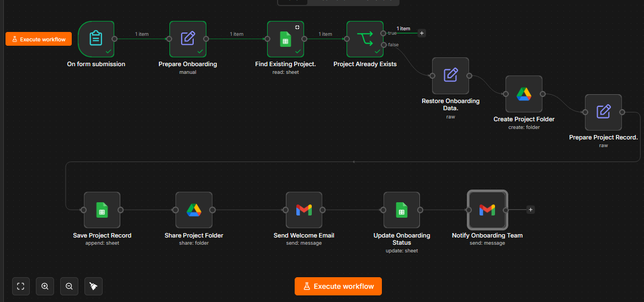The image size is (644, 302).
Task: Click the output connector of Create Project Folder
Action: coord(542,94)
